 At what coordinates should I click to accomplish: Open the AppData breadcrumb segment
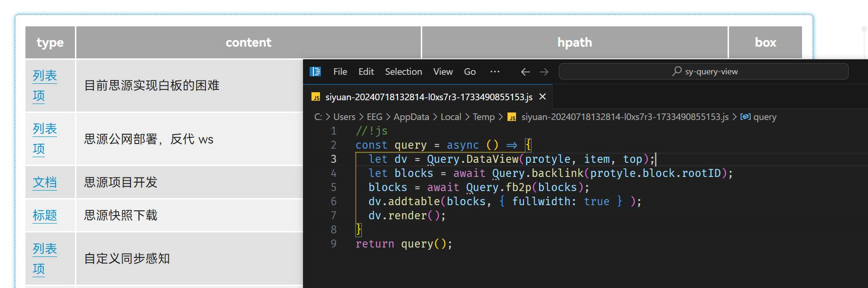pyautogui.click(x=411, y=117)
